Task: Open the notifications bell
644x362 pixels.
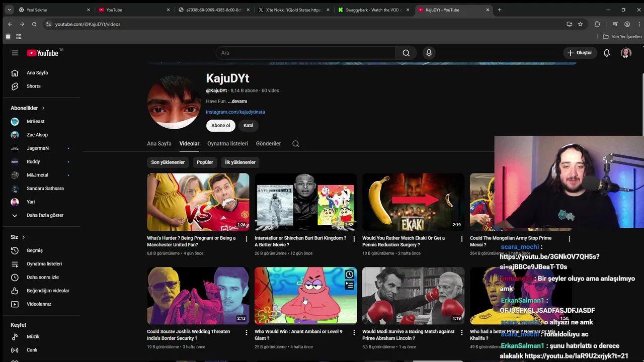Action: tap(607, 53)
